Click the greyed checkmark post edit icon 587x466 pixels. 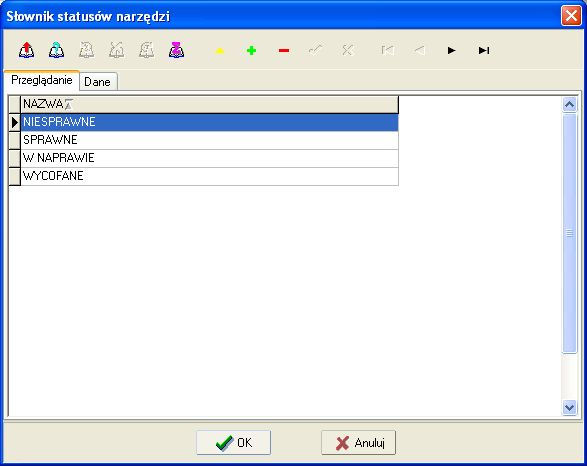pos(316,50)
